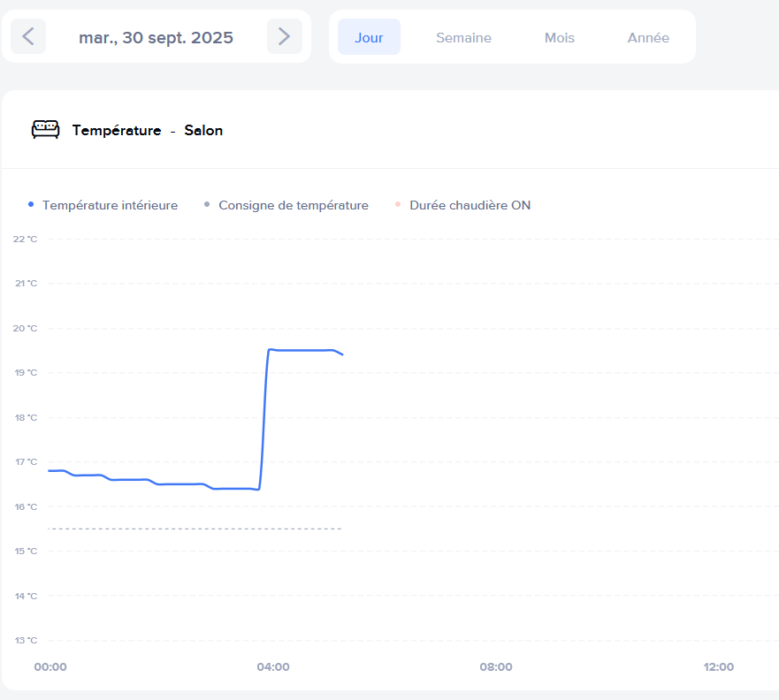Go to previous day with left arrow
The height and width of the screenshot is (700, 779).
tap(28, 36)
